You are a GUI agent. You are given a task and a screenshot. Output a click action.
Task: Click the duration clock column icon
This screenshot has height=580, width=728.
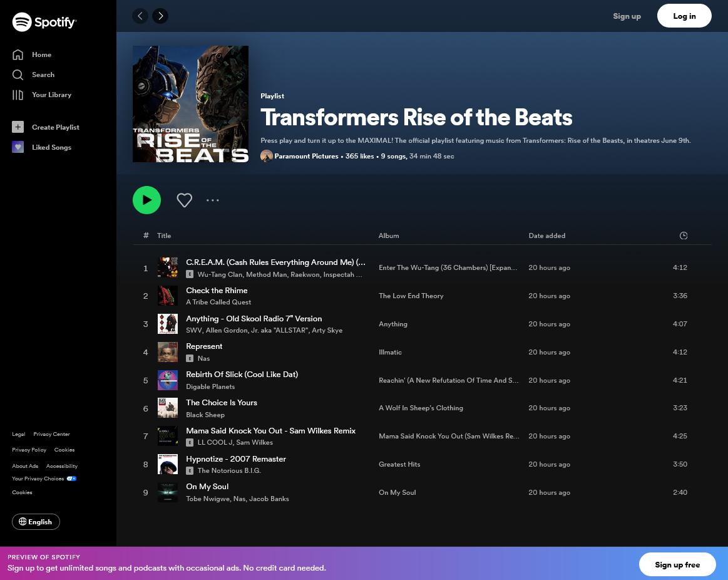pos(684,236)
